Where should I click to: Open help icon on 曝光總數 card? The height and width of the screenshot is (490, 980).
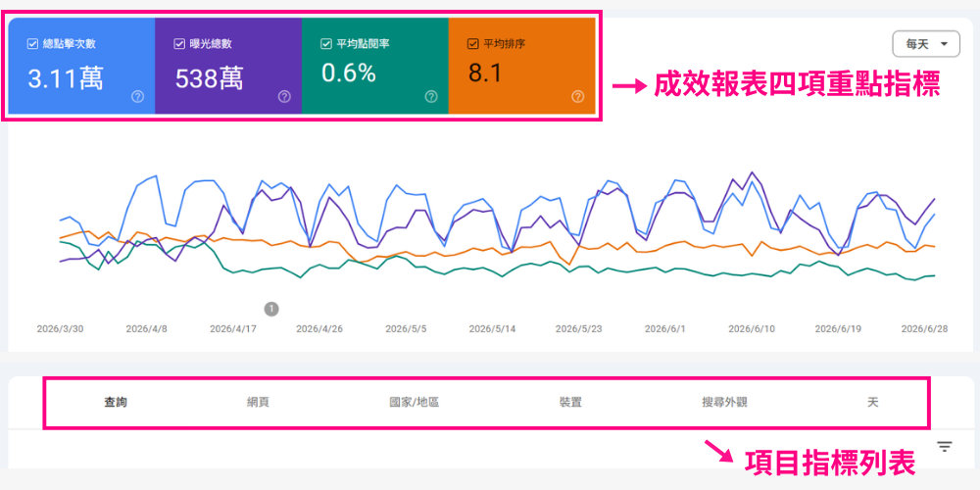coord(284,96)
